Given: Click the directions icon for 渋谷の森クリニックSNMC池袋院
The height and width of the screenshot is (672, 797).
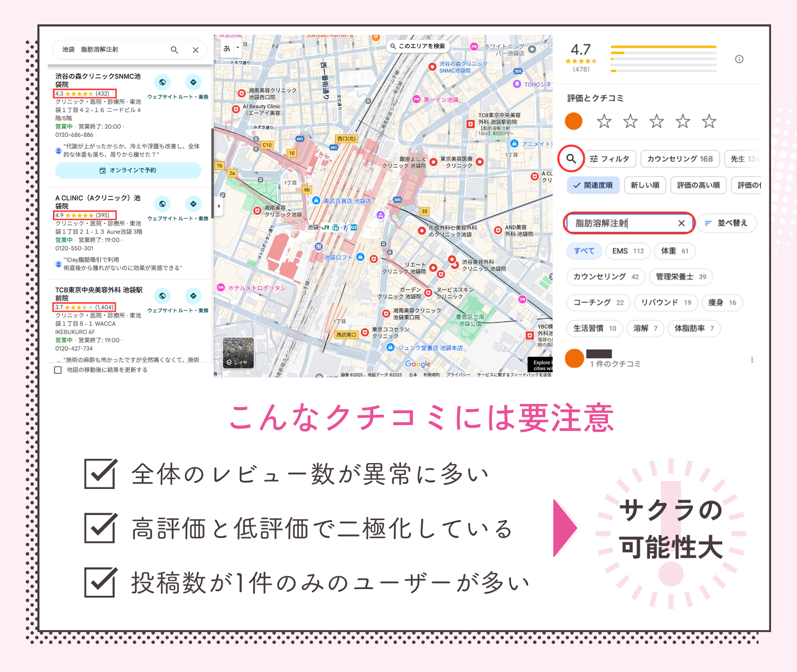Looking at the screenshot, I should point(193,82).
